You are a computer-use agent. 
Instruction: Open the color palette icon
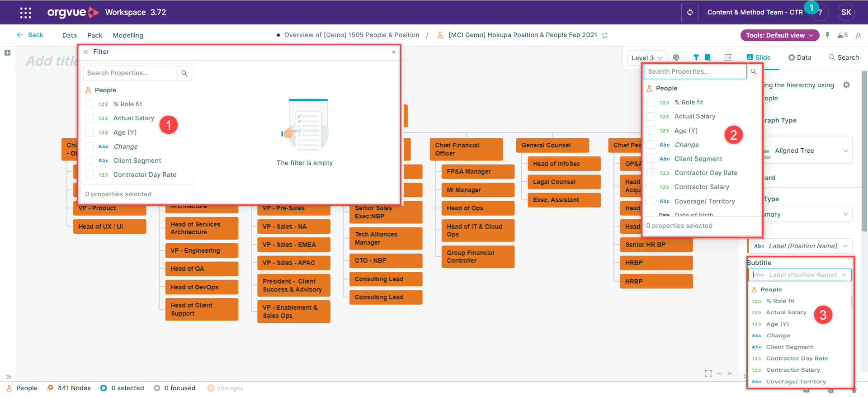pyautogui.click(x=676, y=57)
